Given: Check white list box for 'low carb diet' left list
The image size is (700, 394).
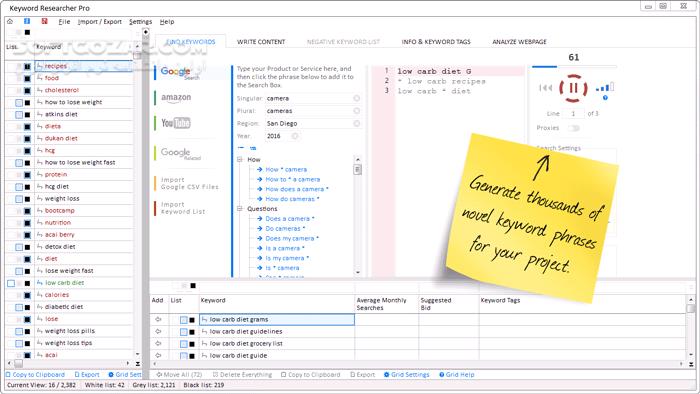Looking at the screenshot, I should (x=11, y=283).
